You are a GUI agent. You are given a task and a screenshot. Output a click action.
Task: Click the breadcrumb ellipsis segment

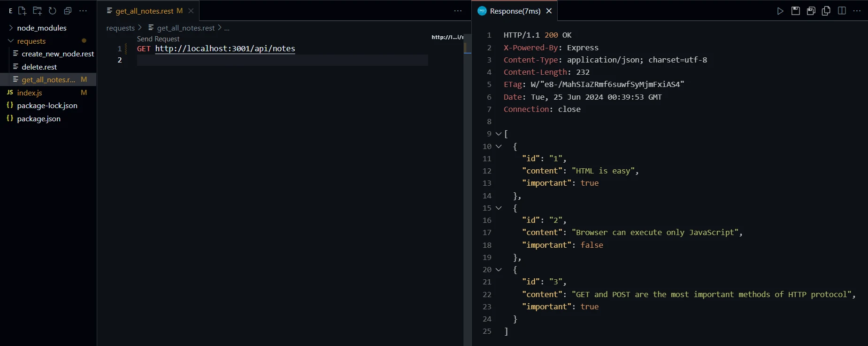(x=227, y=28)
